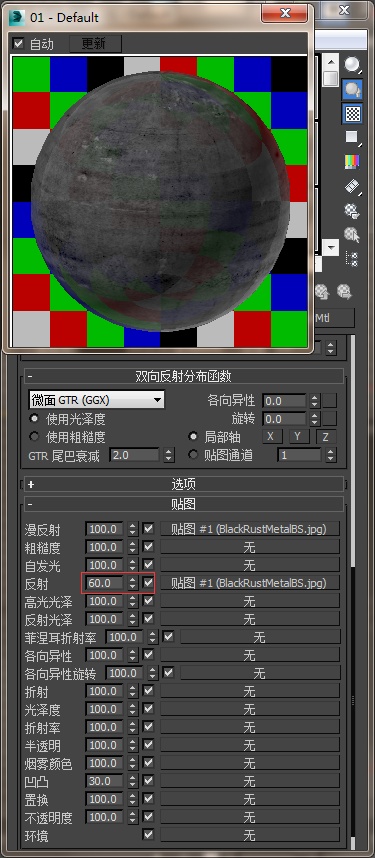This screenshot has height=858, width=375.
Task: Click the GTR 尾巴衰减 field showing 2.0
Action: pos(135,455)
